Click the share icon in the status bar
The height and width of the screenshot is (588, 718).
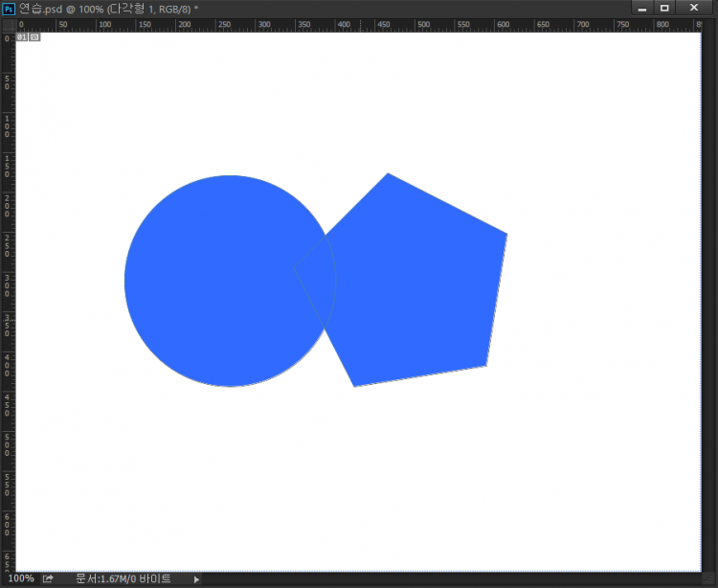[x=49, y=578]
